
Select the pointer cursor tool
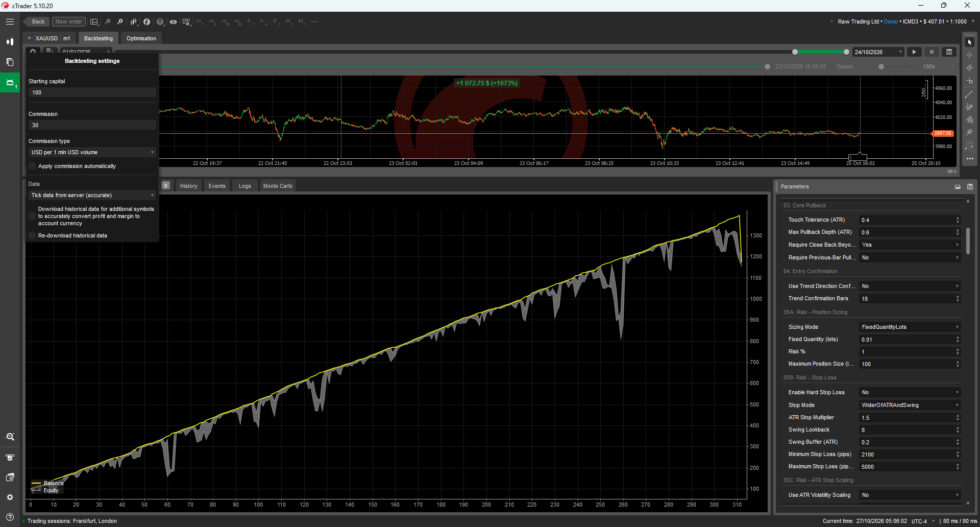tap(969, 42)
